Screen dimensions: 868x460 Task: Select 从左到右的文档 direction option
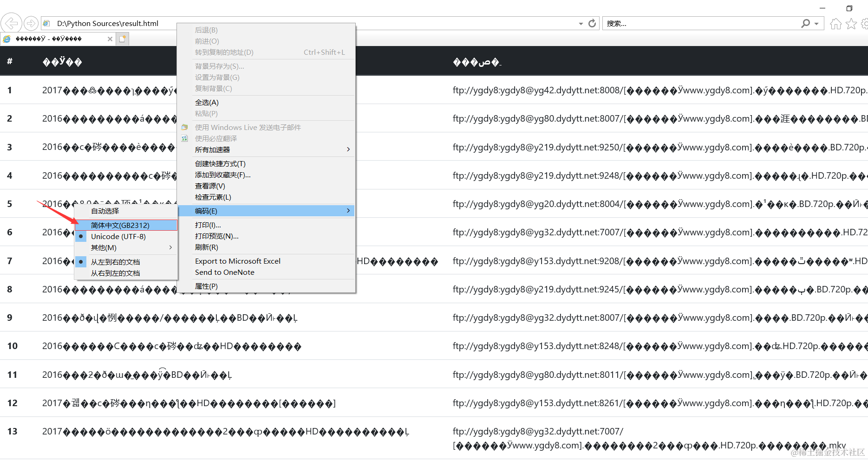tap(126, 262)
